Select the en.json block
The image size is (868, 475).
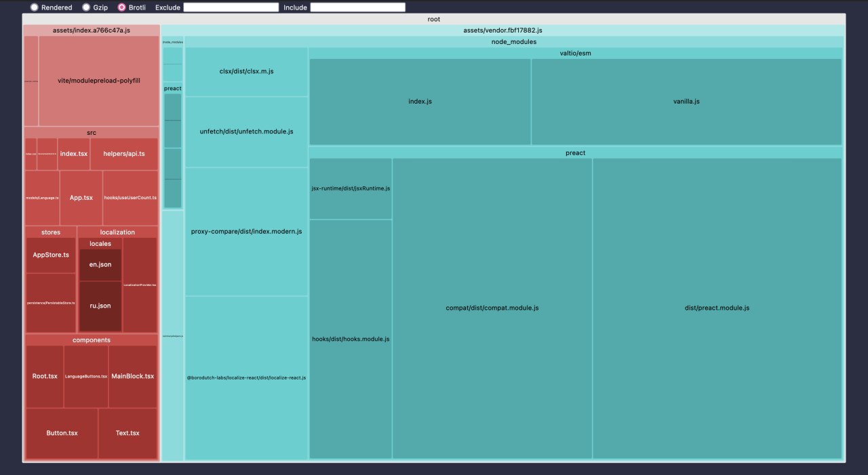coord(100,265)
